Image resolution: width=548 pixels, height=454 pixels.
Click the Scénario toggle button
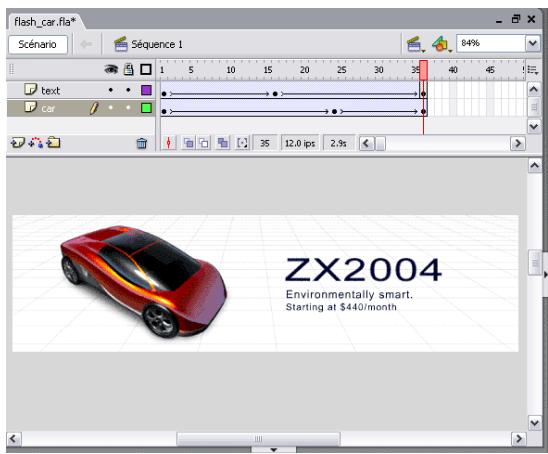[x=38, y=44]
